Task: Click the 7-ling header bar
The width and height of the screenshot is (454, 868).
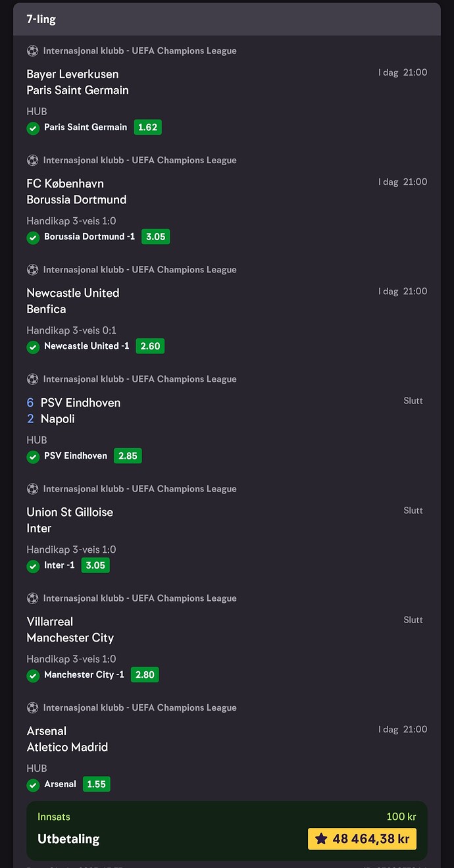Action: pyautogui.click(x=227, y=19)
